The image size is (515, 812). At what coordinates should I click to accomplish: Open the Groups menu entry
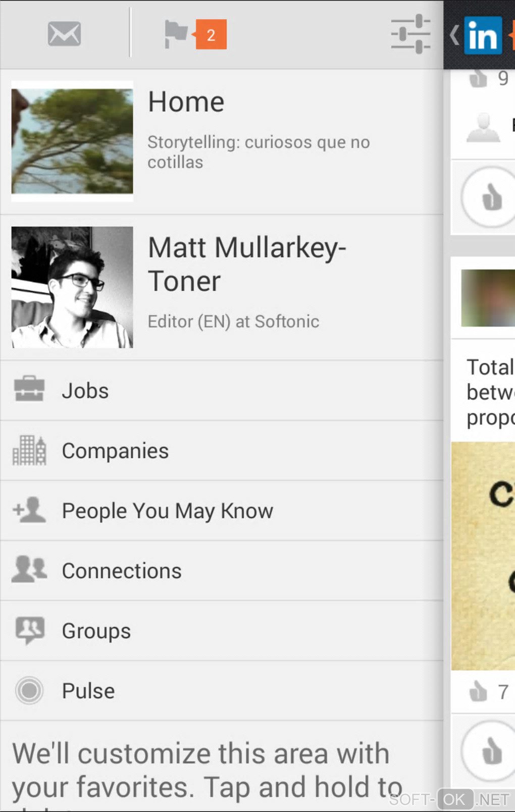96,631
